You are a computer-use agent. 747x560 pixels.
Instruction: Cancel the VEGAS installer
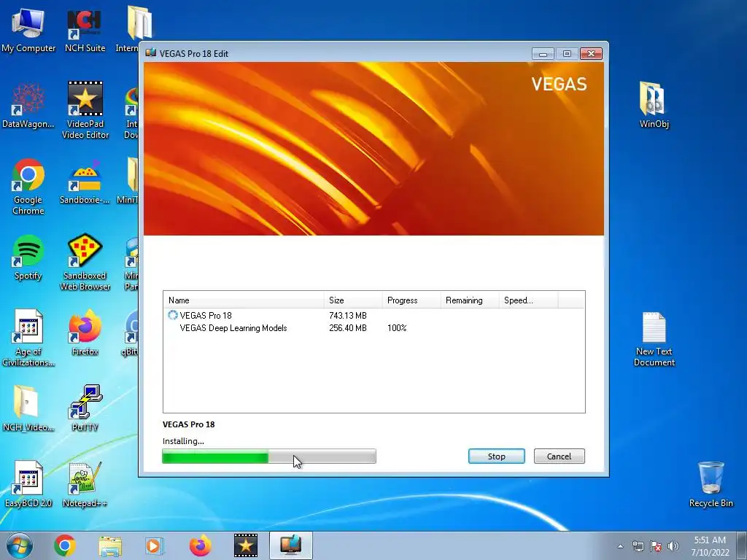pos(559,456)
